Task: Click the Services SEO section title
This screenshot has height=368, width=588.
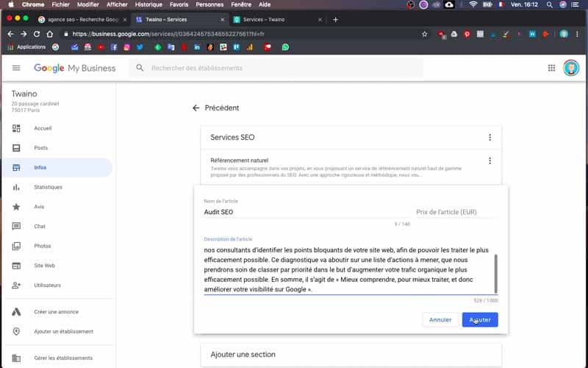Action: click(232, 138)
